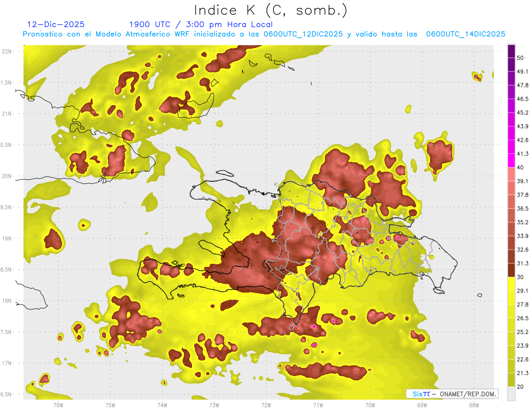
Task: Click the '41.3' colorbar value
Action: [523, 154]
